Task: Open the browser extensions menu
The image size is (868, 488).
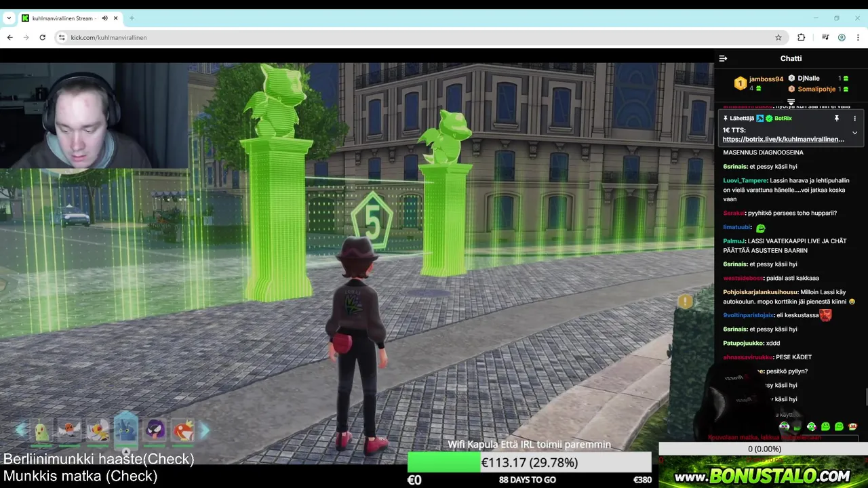Action: (x=802, y=37)
